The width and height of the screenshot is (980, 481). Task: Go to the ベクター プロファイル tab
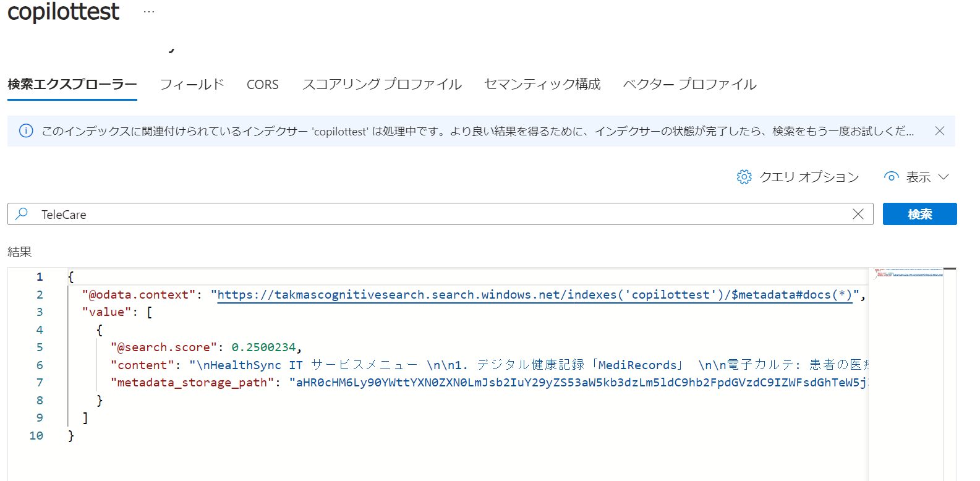point(689,84)
